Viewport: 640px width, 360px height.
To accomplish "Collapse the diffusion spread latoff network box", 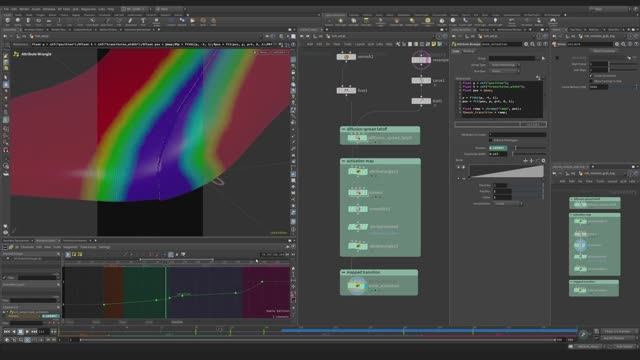I will 344,129.
